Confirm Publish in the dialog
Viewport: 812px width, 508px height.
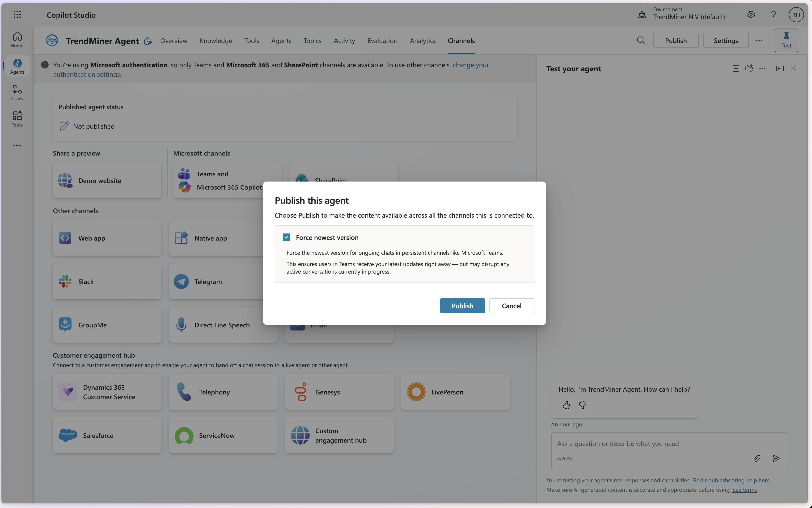[x=463, y=306]
